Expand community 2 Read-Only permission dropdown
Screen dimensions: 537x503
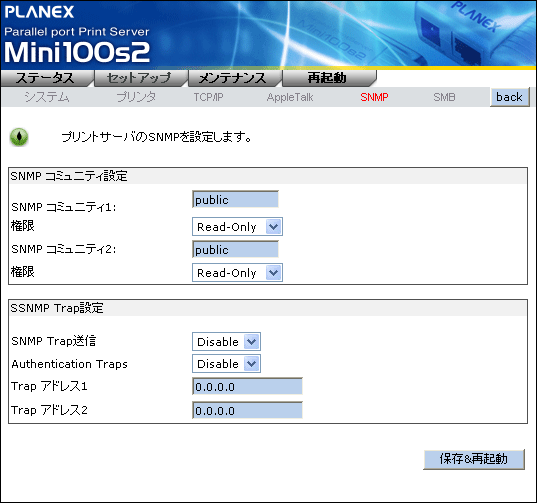pos(237,273)
